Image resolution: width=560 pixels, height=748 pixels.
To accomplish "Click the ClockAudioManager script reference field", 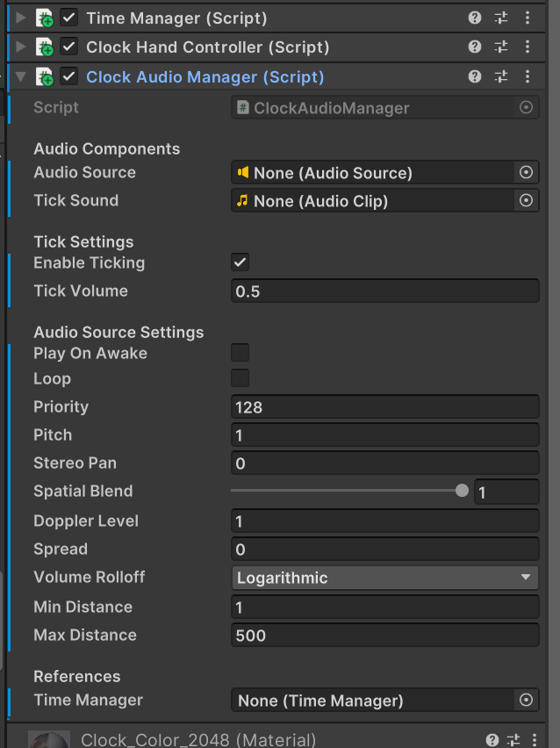I will point(385,108).
